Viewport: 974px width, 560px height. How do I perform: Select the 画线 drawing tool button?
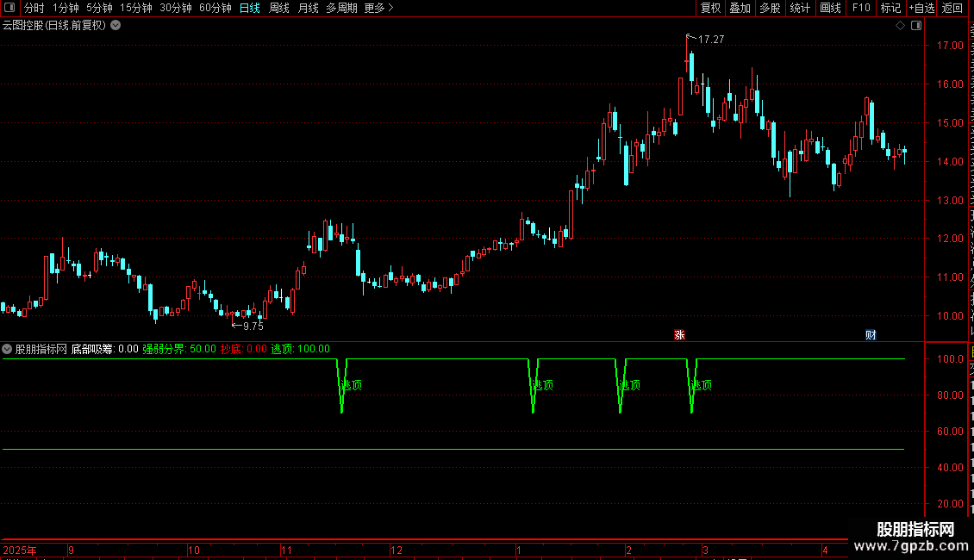tap(831, 8)
